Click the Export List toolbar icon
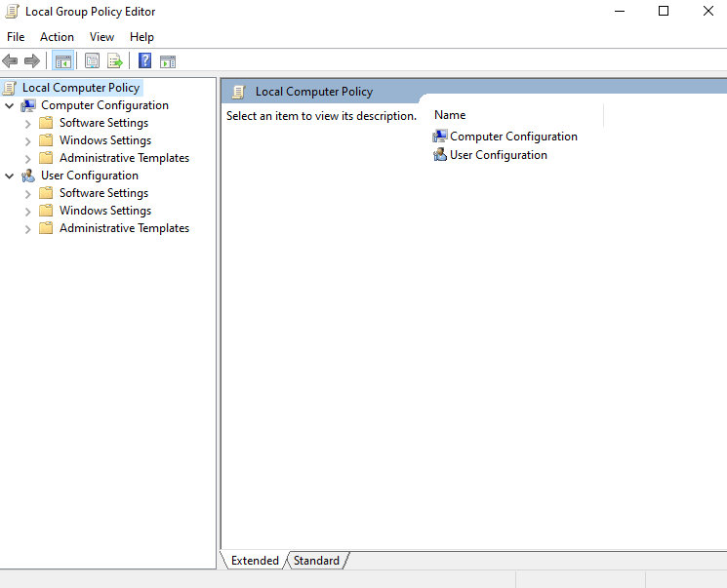The height and width of the screenshot is (588, 727). point(115,61)
